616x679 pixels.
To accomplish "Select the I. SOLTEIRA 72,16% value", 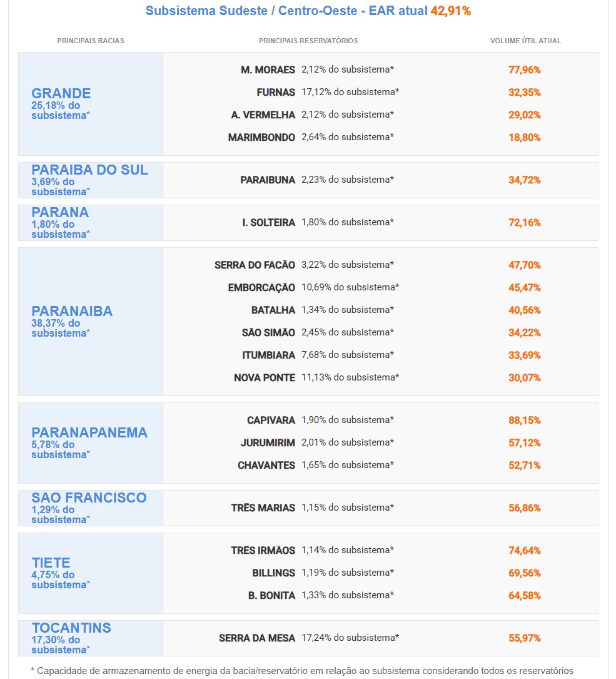I will click(525, 223).
